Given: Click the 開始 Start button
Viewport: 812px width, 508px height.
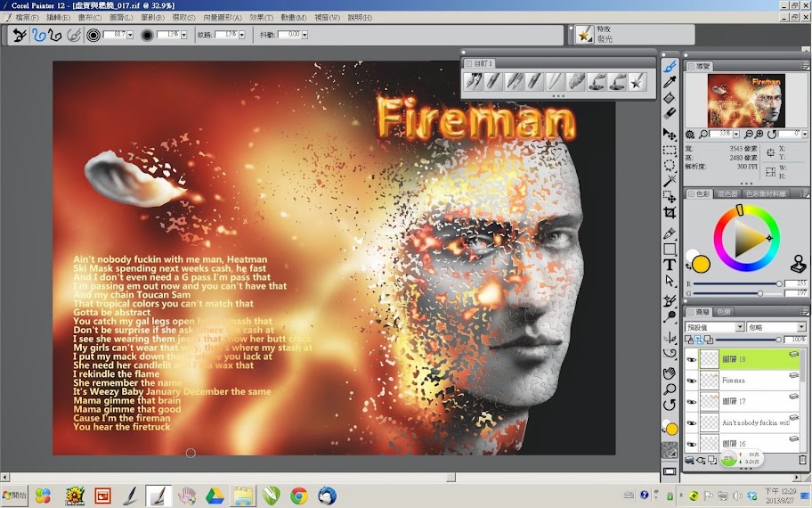Looking at the screenshot, I should pos(14,496).
